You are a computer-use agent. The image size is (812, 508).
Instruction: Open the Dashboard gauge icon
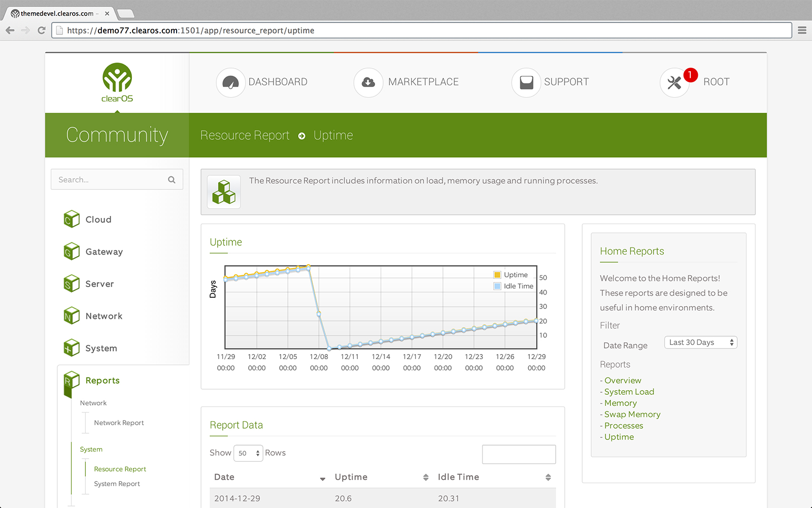click(230, 82)
